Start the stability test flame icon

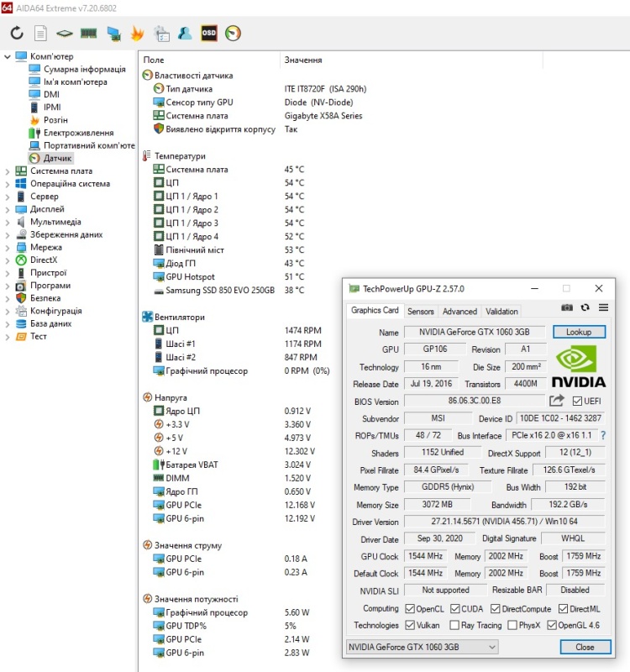[137, 34]
